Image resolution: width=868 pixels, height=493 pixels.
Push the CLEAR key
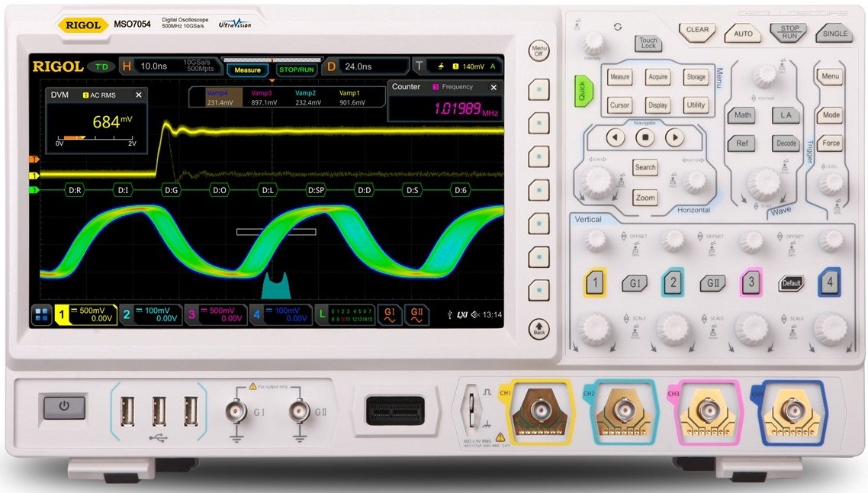(697, 31)
